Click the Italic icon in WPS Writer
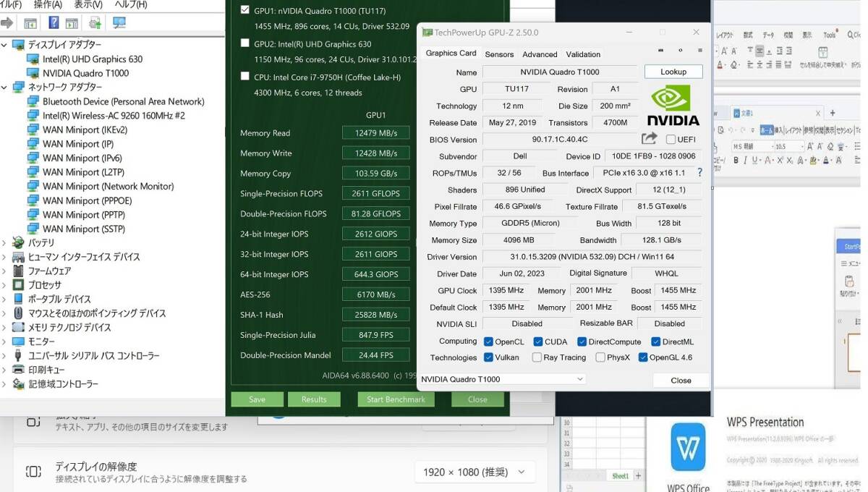 (x=745, y=160)
